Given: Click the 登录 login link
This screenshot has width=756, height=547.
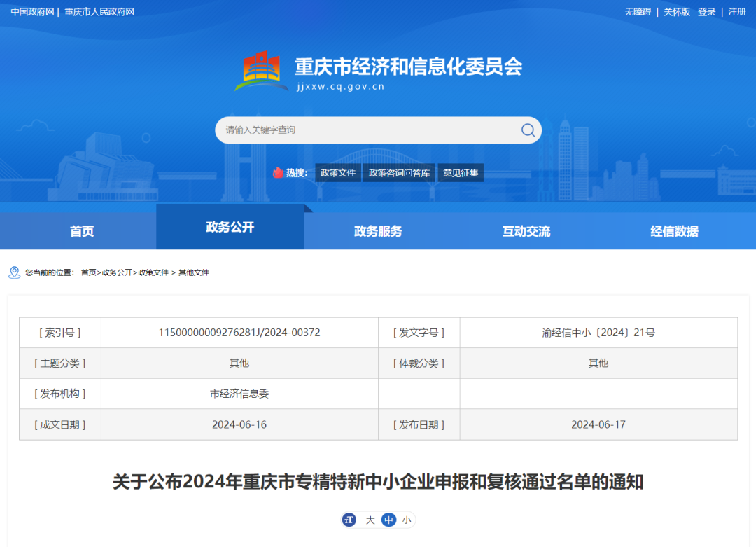Looking at the screenshot, I should point(707,12).
